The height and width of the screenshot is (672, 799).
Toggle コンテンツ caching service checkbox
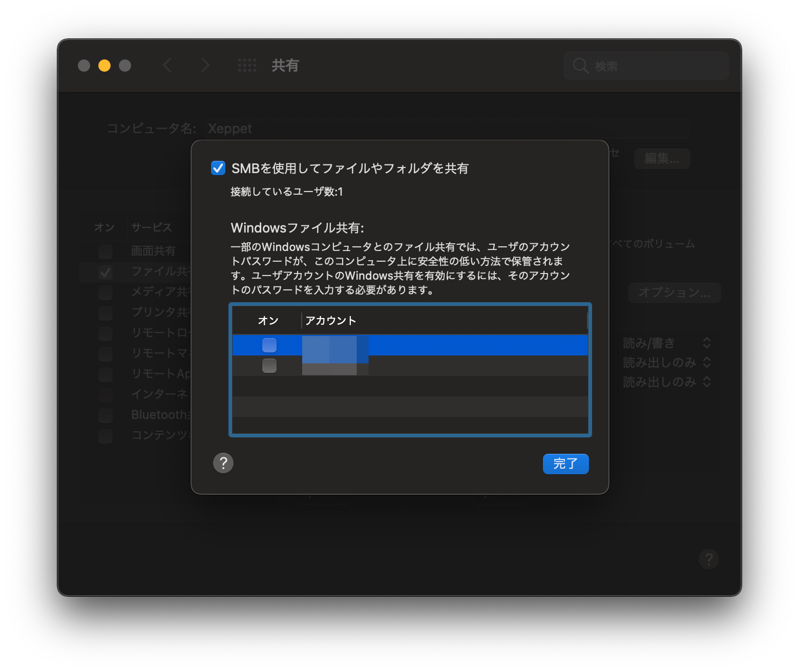106,436
